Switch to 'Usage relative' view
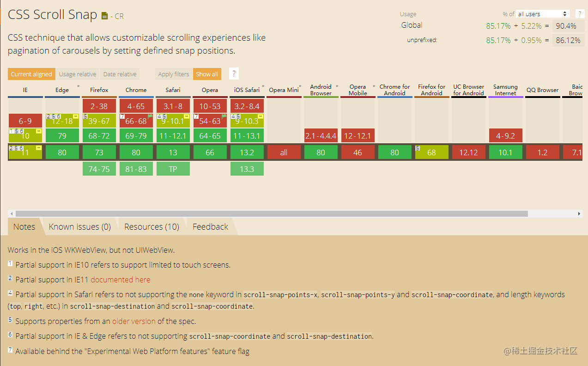The height and width of the screenshot is (366, 588). pyautogui.click(x=78, y=74)
